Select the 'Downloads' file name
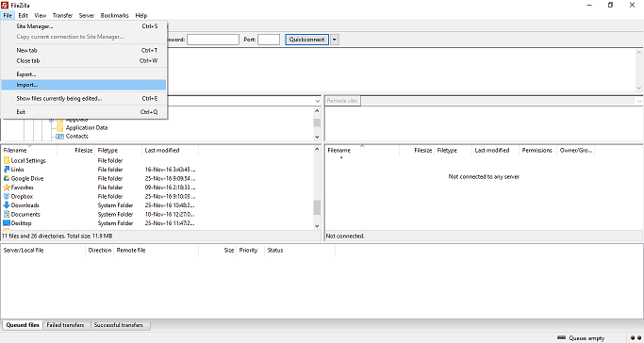 (x=25, y=205)
